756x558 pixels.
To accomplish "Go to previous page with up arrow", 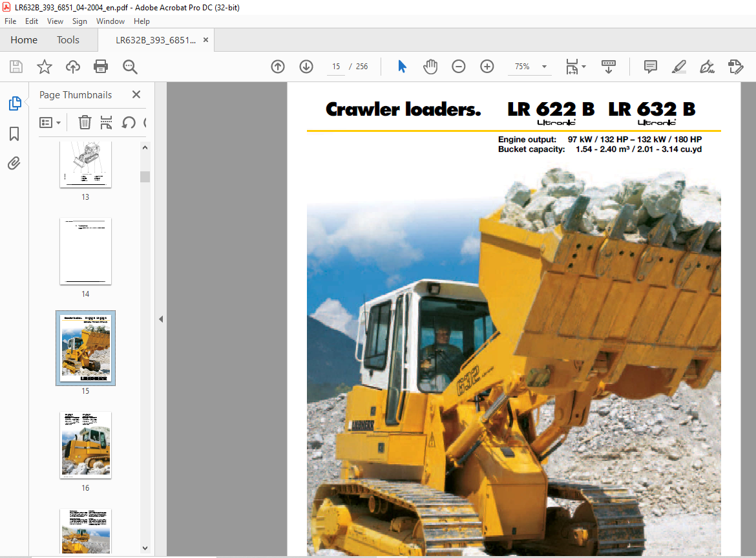I will pyautogui.click(x=278, y=67).
